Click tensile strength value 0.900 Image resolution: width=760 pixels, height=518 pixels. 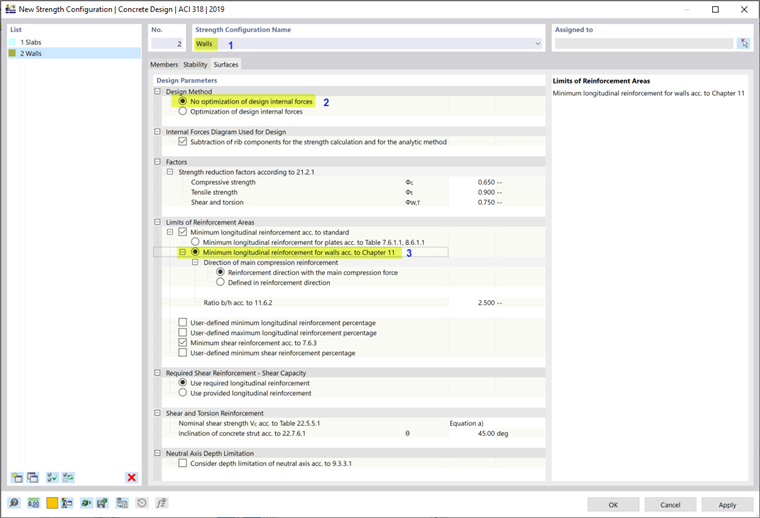coord(486,192)
